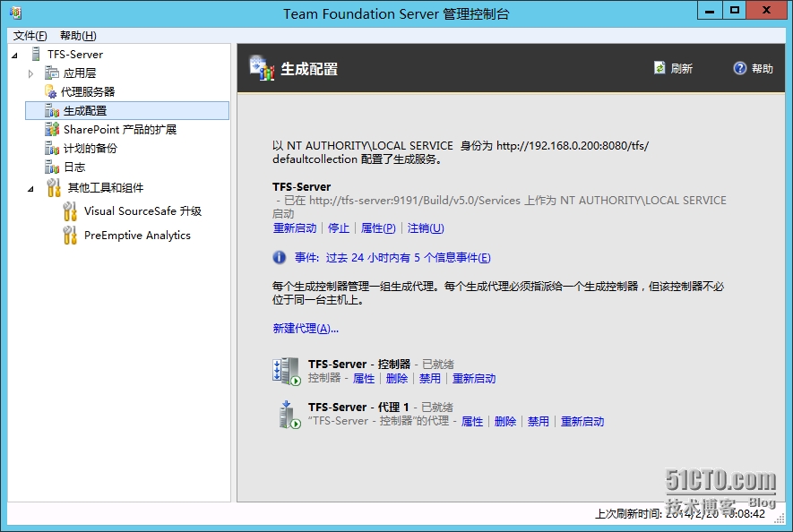Open the 文件(F) menu
The width and height of the screenshot is (793, 532).
click(x=30, y=36)
